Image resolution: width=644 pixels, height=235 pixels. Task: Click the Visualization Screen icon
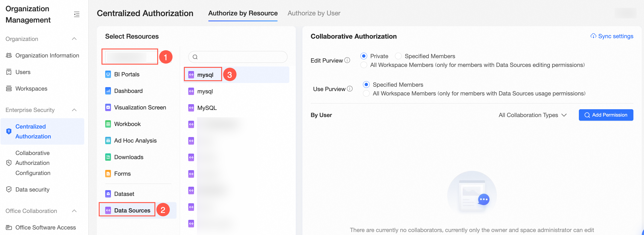(108, 107)
